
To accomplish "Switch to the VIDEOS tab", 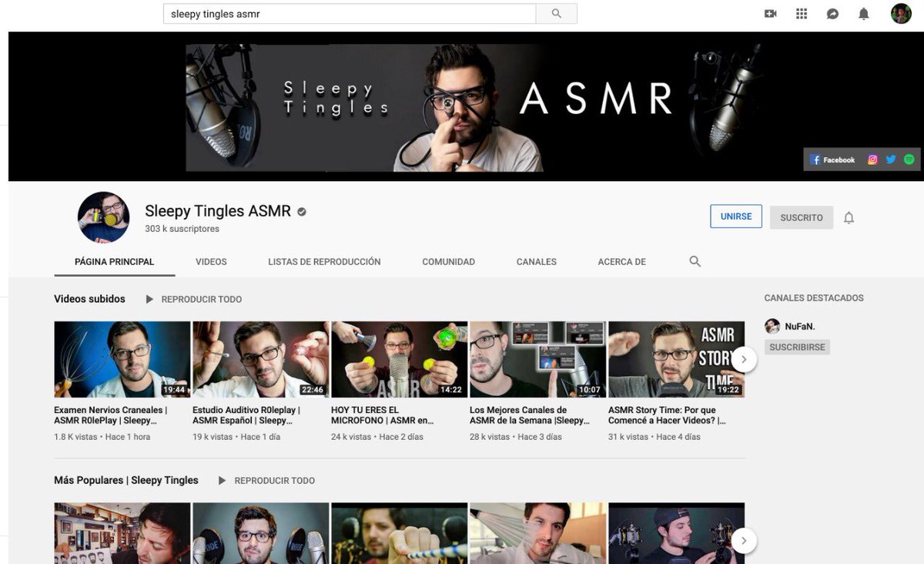I will click(x=211, y=262).
